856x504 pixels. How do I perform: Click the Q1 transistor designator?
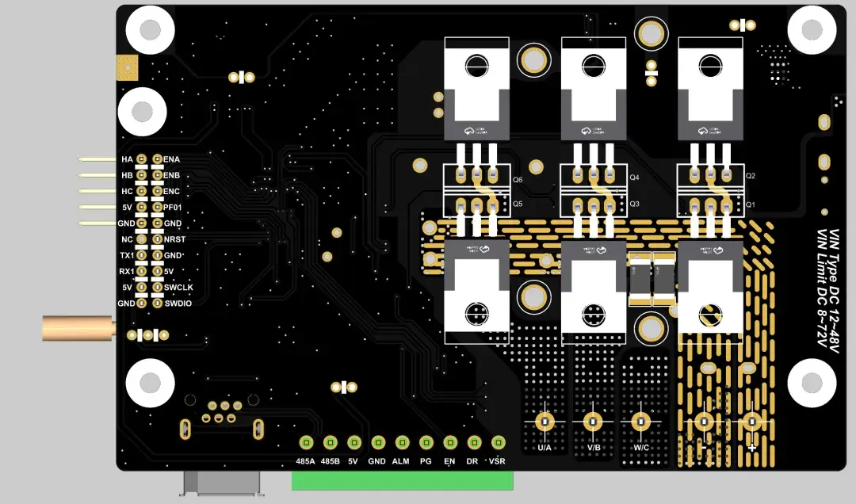point(751,204)
